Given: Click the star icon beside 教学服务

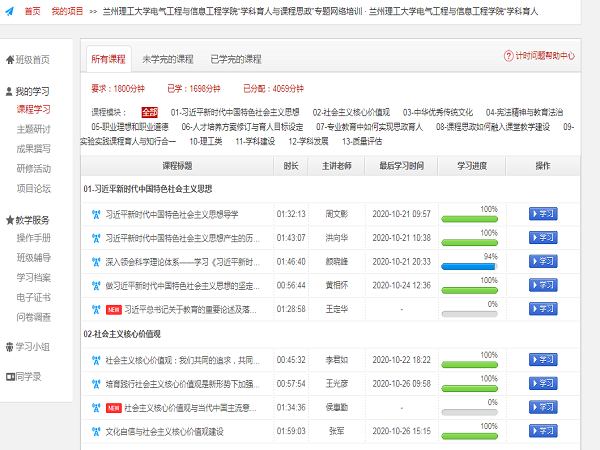Looking at the screenshot, I should [x=9, y=219].
